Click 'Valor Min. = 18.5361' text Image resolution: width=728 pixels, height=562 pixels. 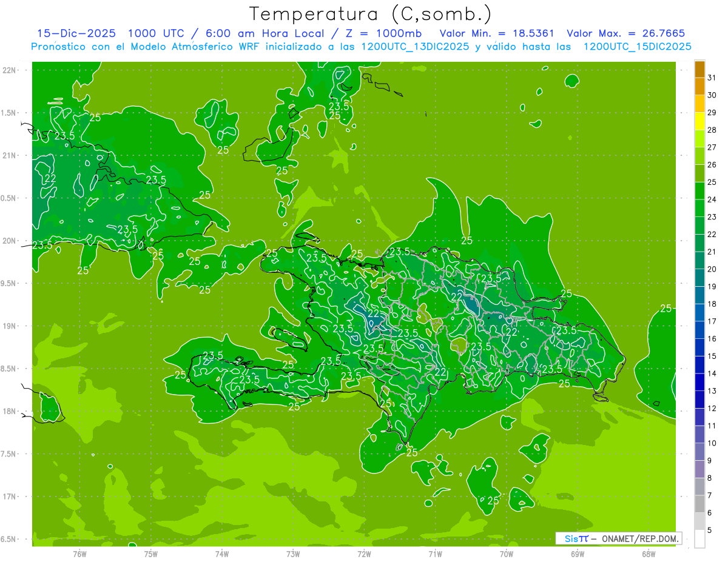497,33
